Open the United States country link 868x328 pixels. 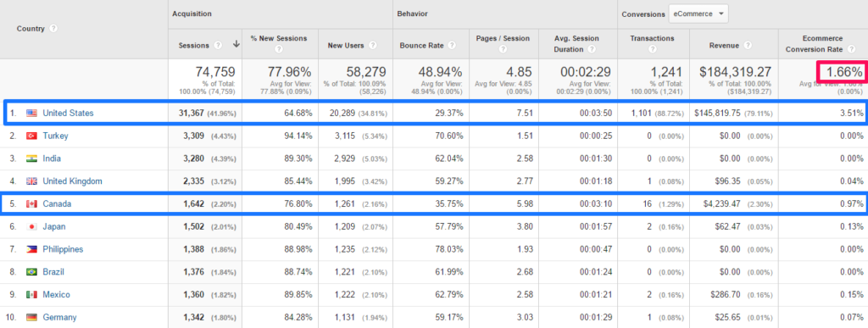pyautogui.click(x=68, y=113)
